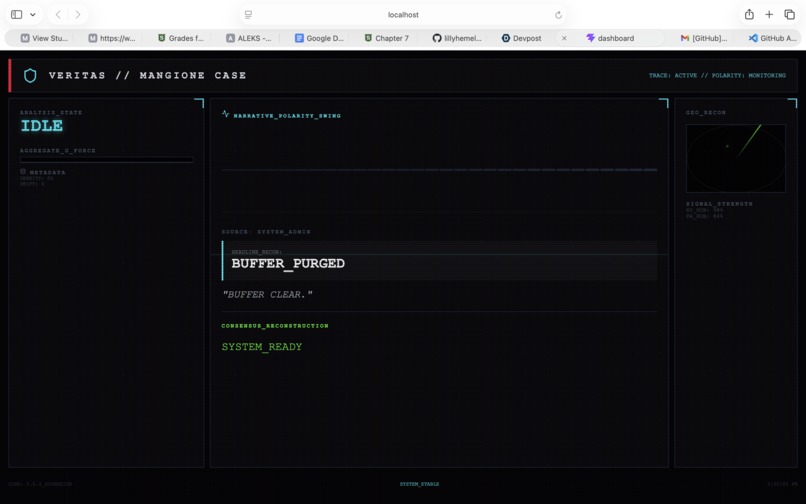Image resolution: width=806 pixels, height=504 pixels.
Task: Switch to the Google D... tab
Action: point(319,38)
